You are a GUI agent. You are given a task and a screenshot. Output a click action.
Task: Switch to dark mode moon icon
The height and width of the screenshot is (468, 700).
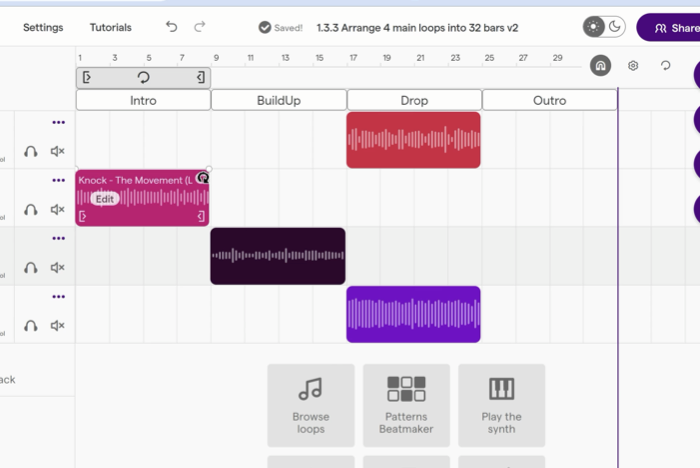click(615, 27)
